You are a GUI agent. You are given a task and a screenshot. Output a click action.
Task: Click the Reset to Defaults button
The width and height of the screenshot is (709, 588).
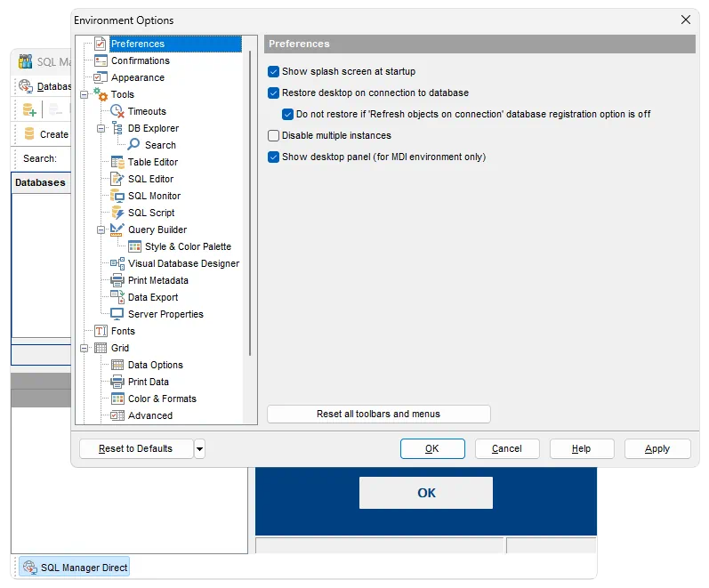pos(135,448)
